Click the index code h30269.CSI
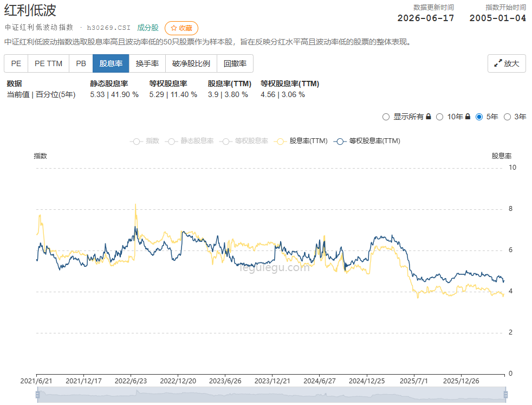 (108, 28)
